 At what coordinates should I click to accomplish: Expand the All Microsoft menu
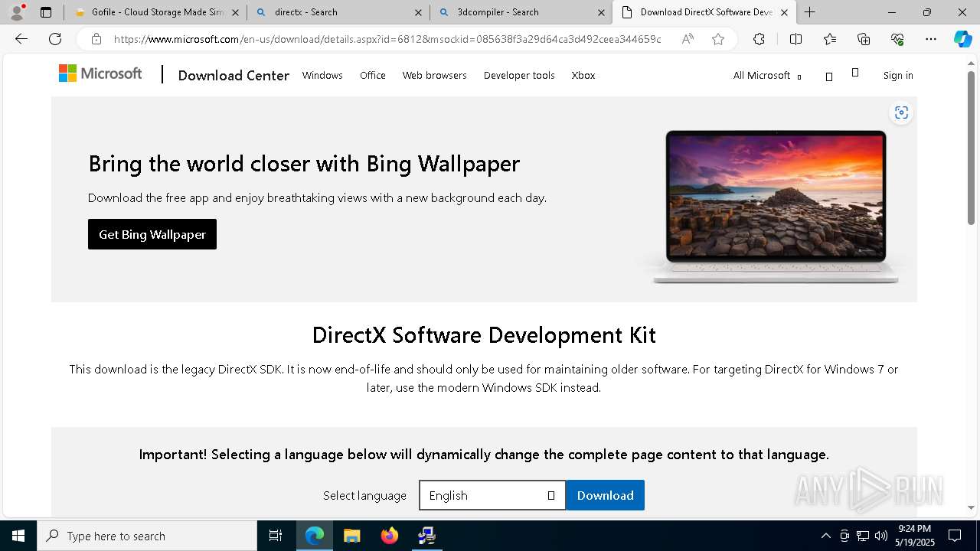pos(766,75)
